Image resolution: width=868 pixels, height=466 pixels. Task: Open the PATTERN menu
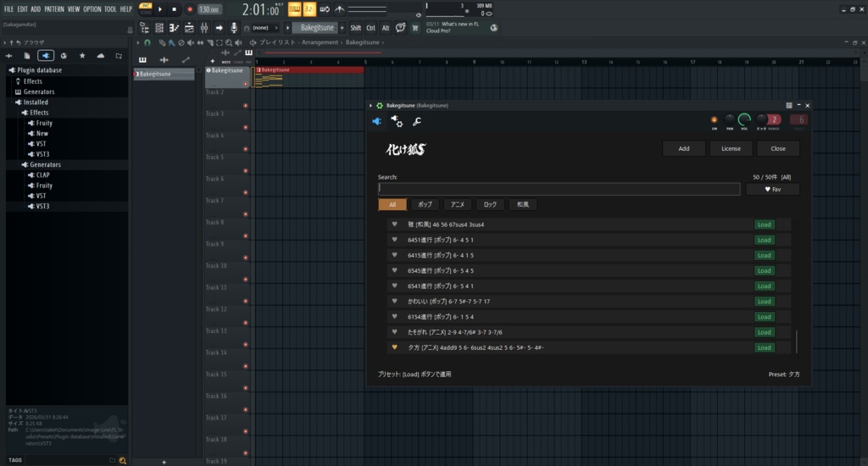click(54, 8)
